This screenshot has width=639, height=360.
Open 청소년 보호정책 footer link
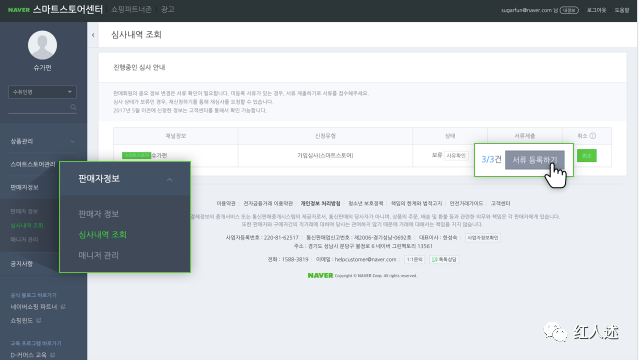[x=366, y=203]
